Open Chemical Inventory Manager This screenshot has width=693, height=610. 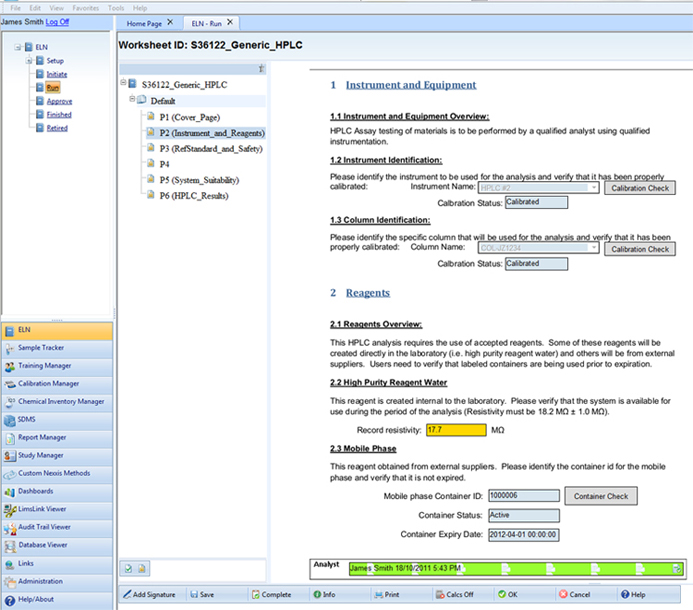(57, 402)
